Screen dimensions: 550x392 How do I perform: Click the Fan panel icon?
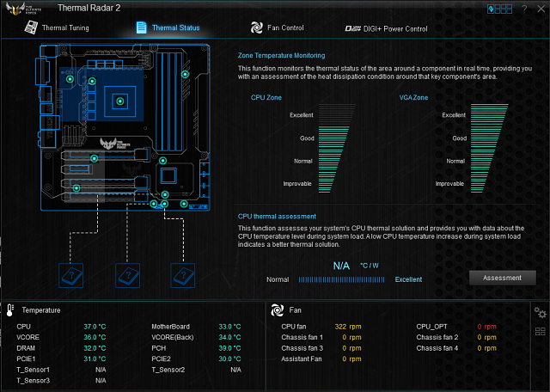pos(278,310)
